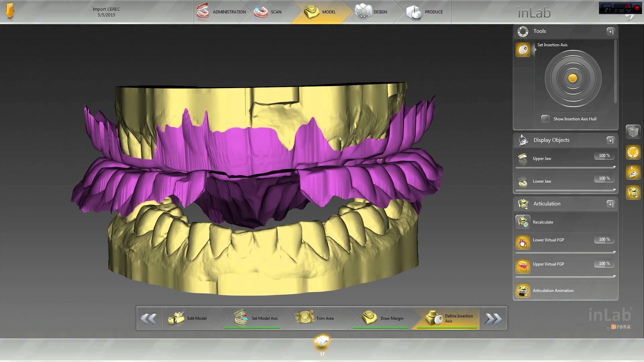The image size is (644, 362).
Task: Click the Articulation Animation icon
Action: (523, 291)
